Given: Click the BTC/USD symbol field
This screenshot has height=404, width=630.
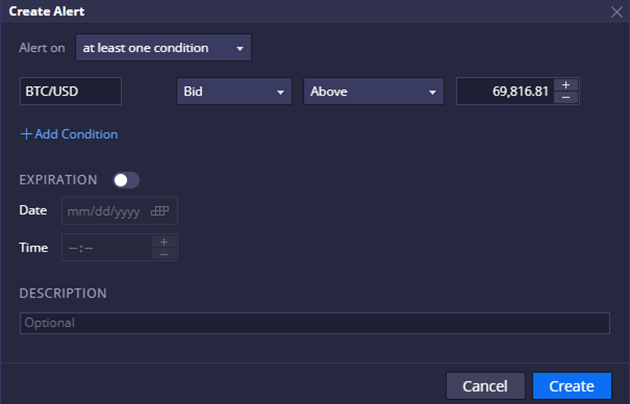Looking at the screenshot, I should [x=70, y=91].
